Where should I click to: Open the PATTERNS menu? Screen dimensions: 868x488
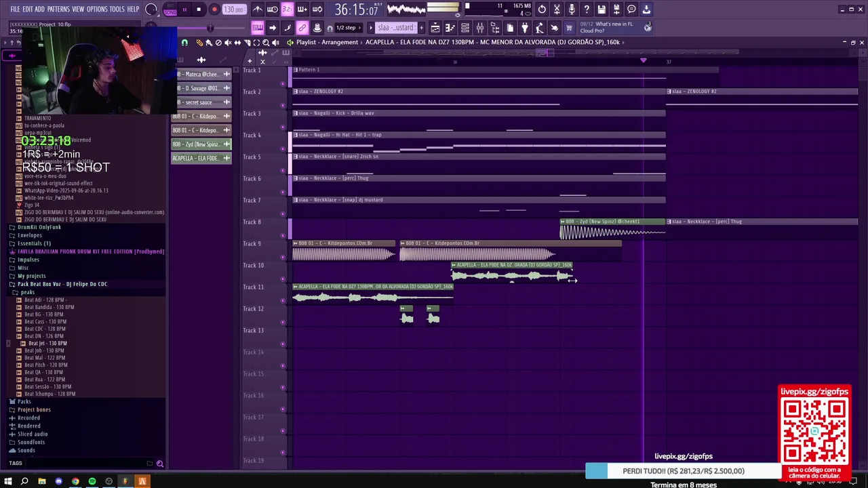(58, 9)
